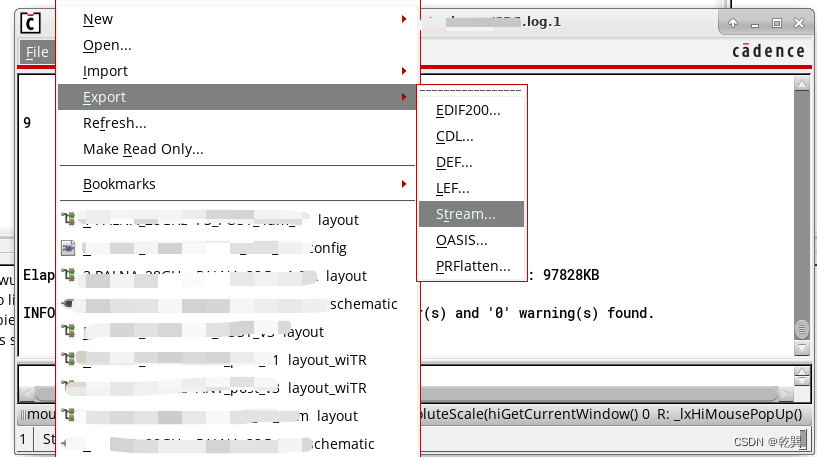Image resolution: width=817 pixels, height=457 pixels.
Task: Choose Make Read Only... menu item
Action: 143,149
